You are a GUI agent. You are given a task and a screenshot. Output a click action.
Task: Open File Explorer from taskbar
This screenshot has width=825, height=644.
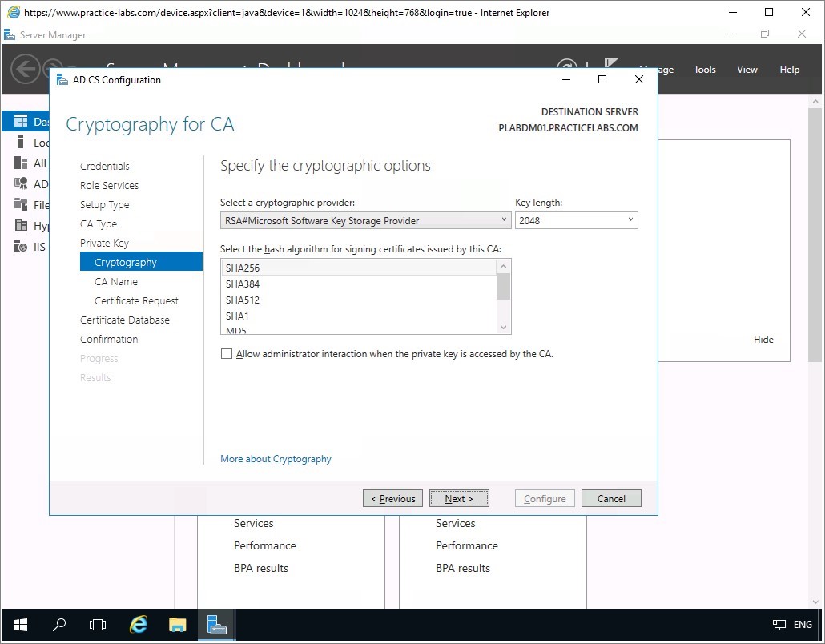pos(177,625)
